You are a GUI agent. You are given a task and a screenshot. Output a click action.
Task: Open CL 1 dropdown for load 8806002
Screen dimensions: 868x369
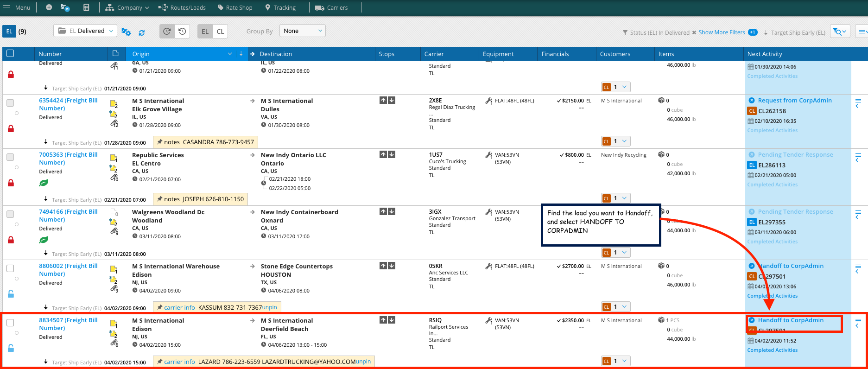tap(616, 307)
